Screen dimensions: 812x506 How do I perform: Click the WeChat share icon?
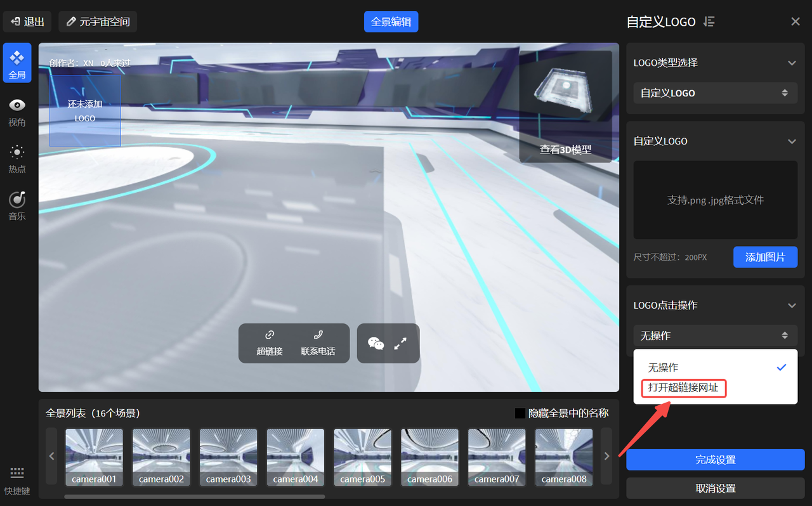tap(376, 343)
